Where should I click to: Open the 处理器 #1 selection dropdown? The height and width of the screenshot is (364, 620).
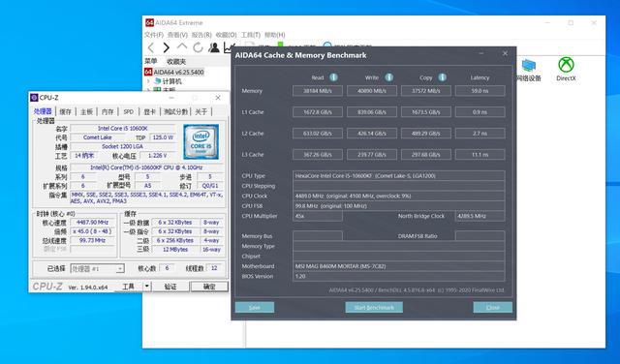point(97,269)
